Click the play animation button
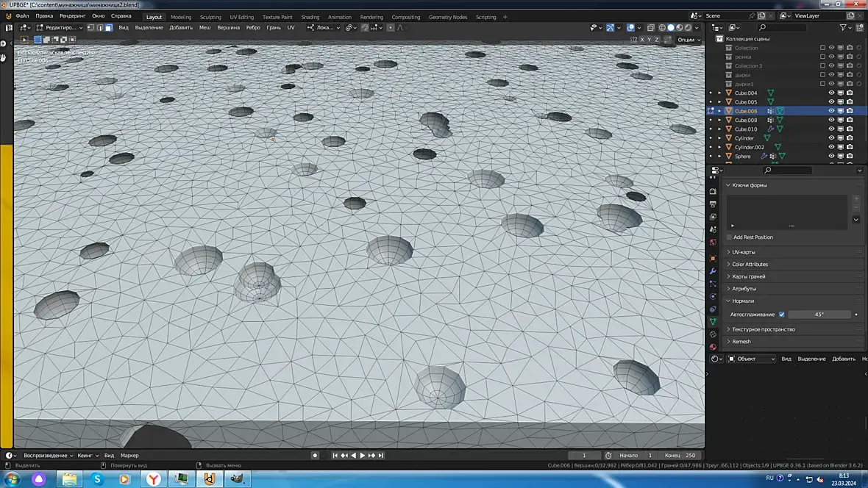The width and height of the screenshot is (868, 488). coord(362,456)
